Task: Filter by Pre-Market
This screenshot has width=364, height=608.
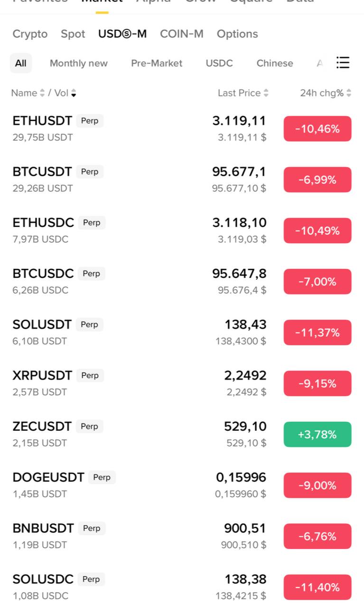Action: (157, 63)
